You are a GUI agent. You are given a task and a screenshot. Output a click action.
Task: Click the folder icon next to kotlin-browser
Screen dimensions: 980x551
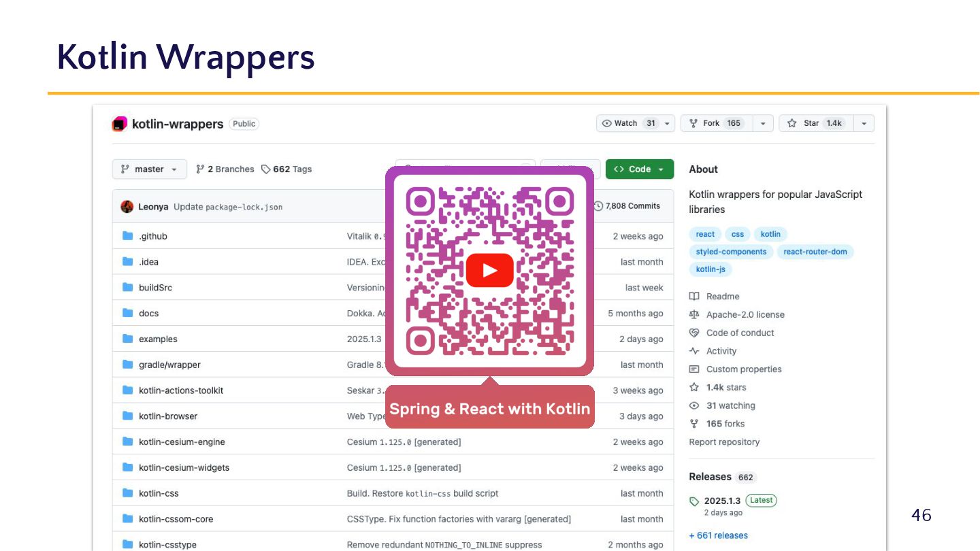click(x=127, y=416)
